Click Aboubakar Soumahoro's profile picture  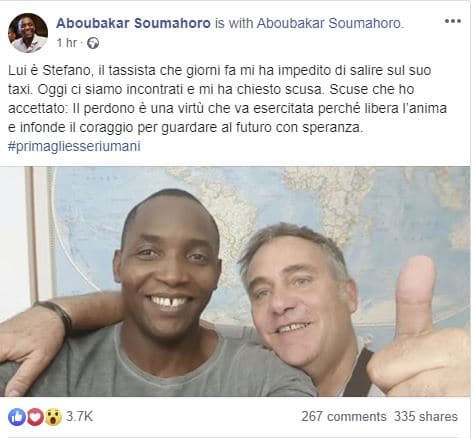coord(28,33)
